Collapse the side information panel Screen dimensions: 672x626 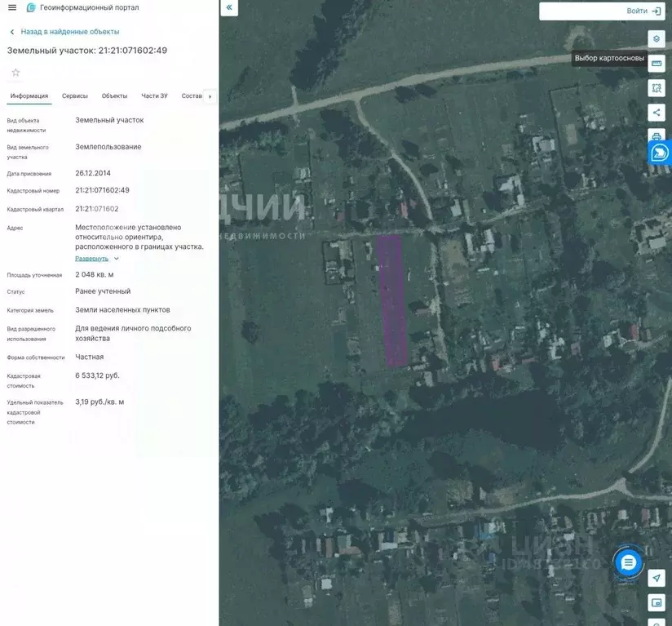tap(229, 8)
